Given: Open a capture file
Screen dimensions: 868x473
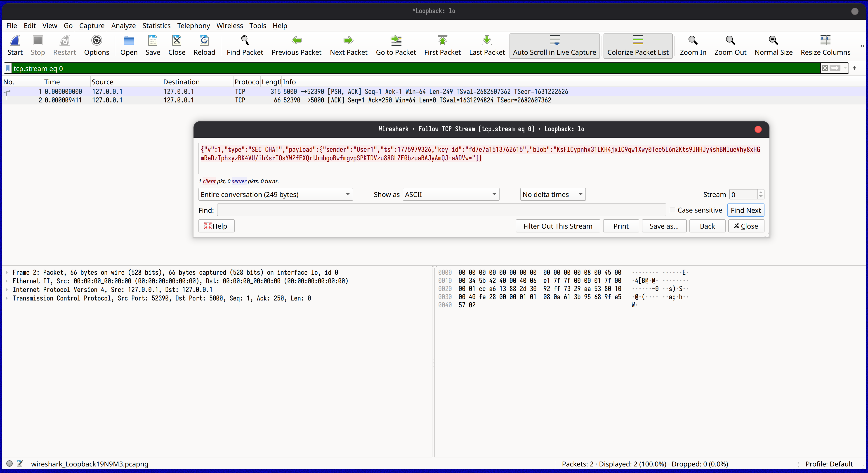Looking at the screenshot, I should (x=129, y=45).
